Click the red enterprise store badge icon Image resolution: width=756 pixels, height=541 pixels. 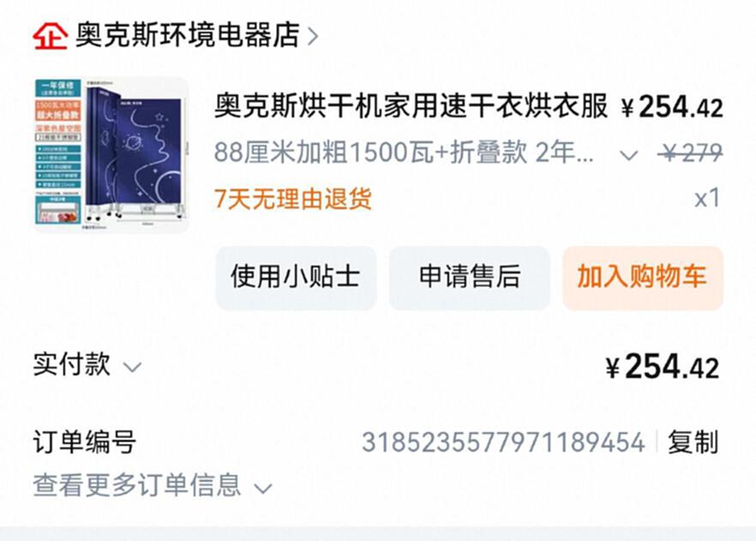tap(50, 36)
